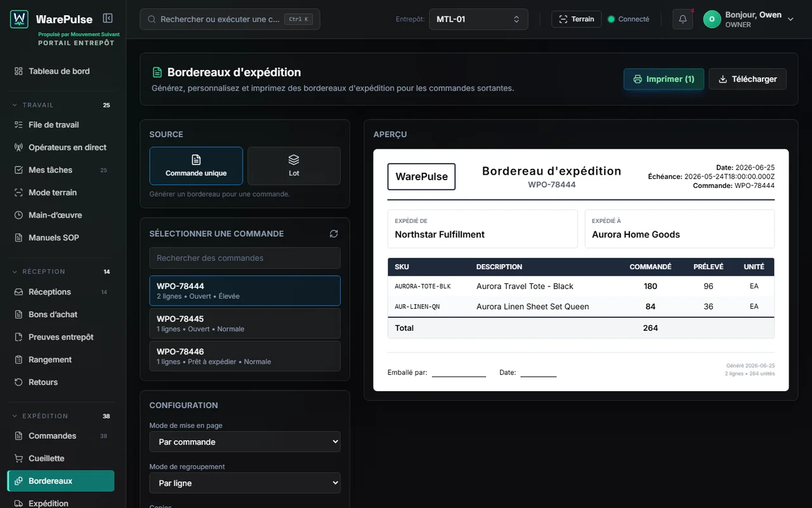The image size is (812, 508).
Task: Click Aurora Linen Sheet Set Queen text
Action: coord(532,307)
